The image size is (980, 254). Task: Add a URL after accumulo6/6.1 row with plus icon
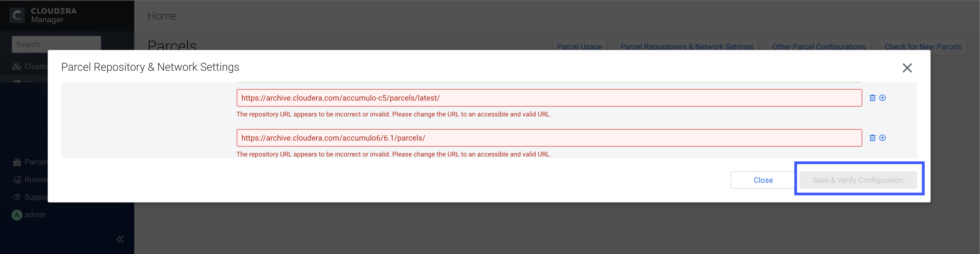(882, 138)
